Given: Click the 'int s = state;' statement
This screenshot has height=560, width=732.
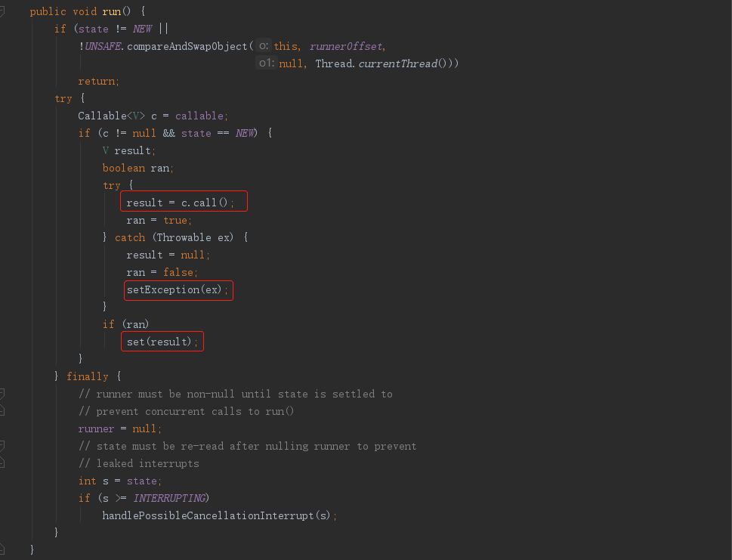Looking at the screenshot, I should click(119, 481).
